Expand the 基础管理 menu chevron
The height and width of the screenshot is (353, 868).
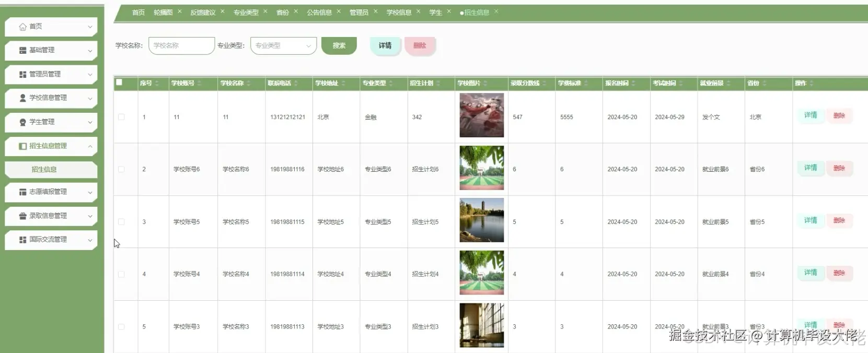(90, 51)
